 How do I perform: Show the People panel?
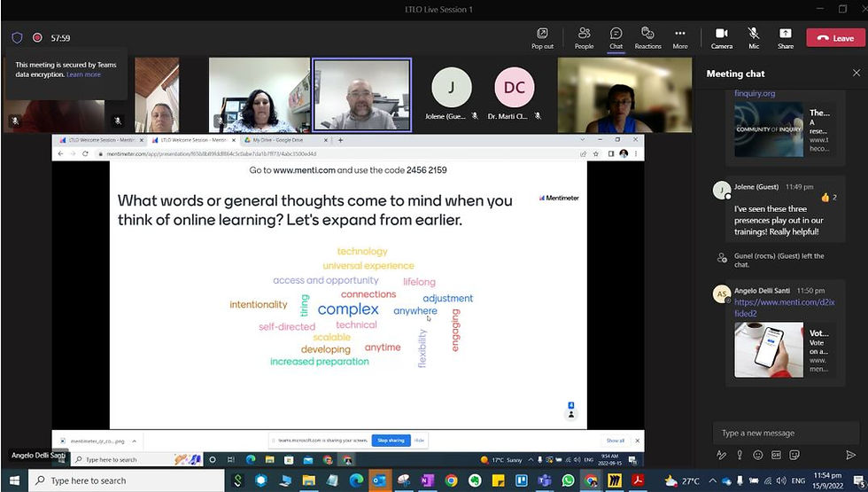pos(584,38)
